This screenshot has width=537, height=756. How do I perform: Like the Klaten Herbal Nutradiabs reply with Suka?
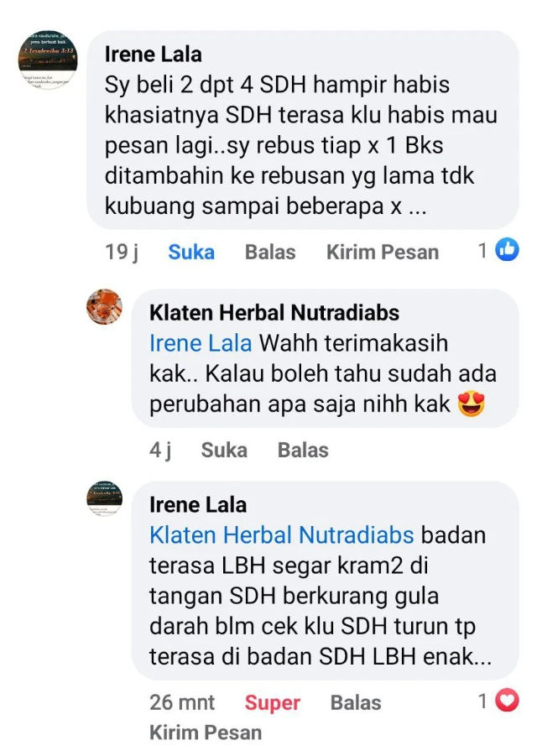224,451
